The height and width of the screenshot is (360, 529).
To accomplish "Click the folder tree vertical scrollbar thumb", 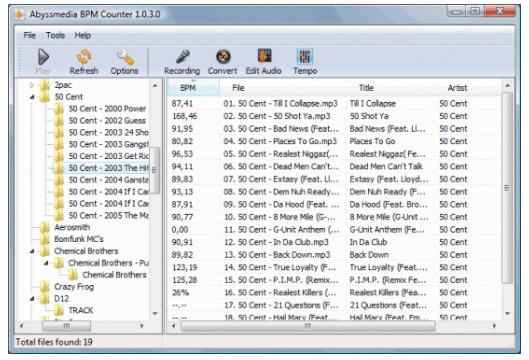I will tap(155, 170).
